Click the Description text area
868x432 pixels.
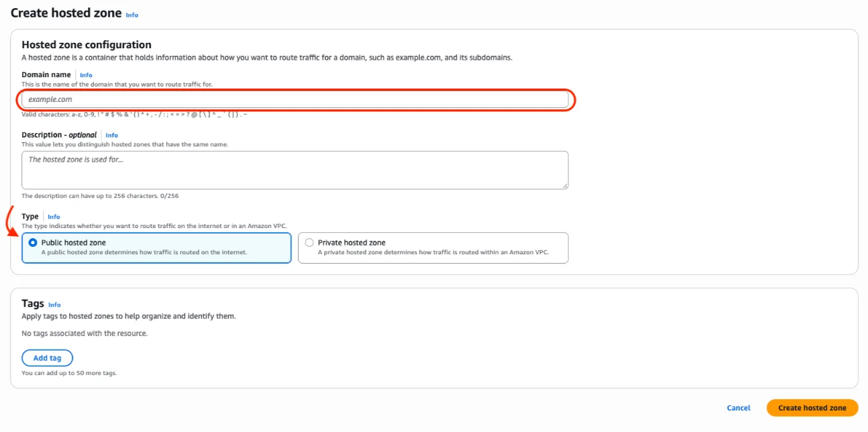tap(295, 170)
